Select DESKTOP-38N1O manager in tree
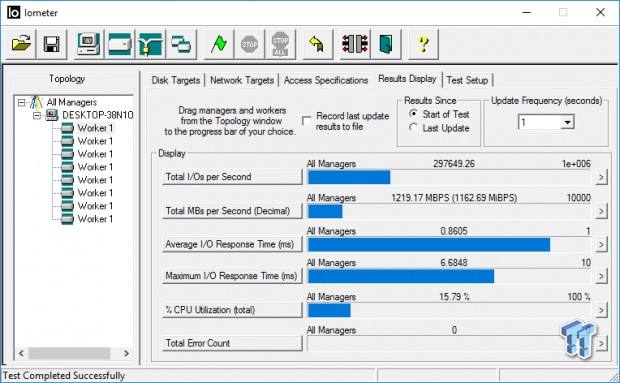The height and width of the screenshot is (383, 620). (98, 115)
